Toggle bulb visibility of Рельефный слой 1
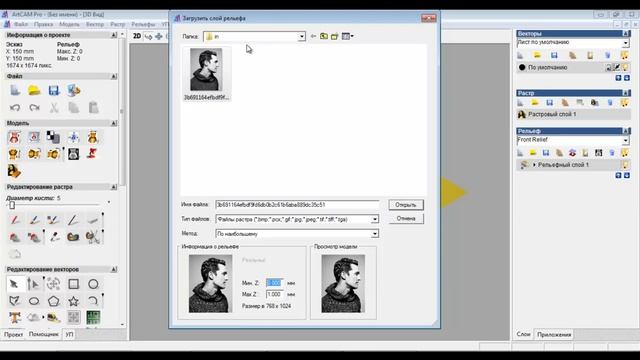The width and height of the screenshot is (640, 360). [x=624, y=165]
